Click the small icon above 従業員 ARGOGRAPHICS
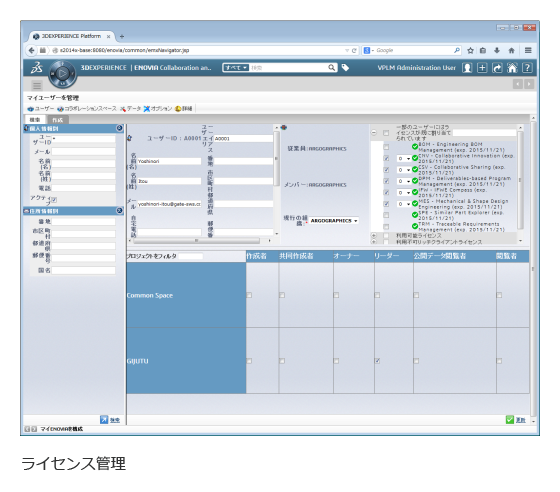Image resolution: width=560 pixels, height=492 pixels. [284, 127]
